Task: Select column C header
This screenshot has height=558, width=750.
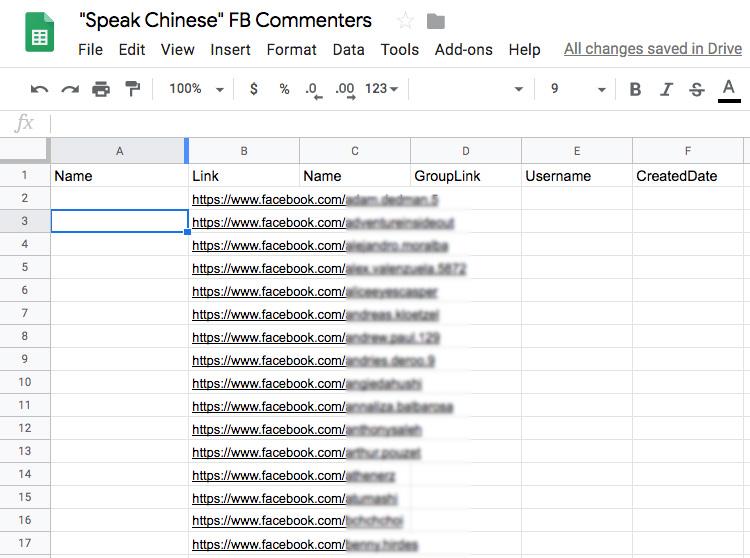Action: pyautogui.click(x=355, y=151)
